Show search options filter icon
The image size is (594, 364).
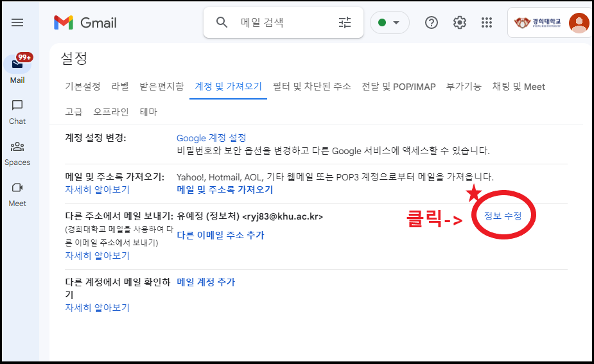click(x=345, y=23)
